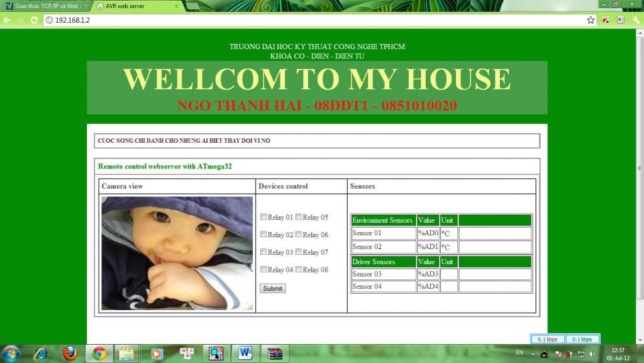Launch Firefox from the taskbar
The width and height of the screenshot is (644, 363).
70,354
